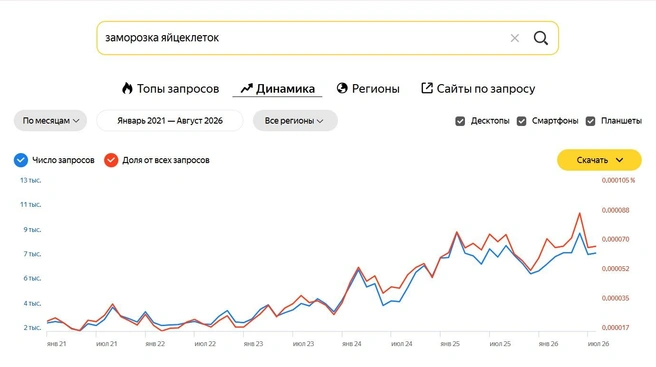
Task: Open the Скачать download dropdown
Action: pos(599,160)
